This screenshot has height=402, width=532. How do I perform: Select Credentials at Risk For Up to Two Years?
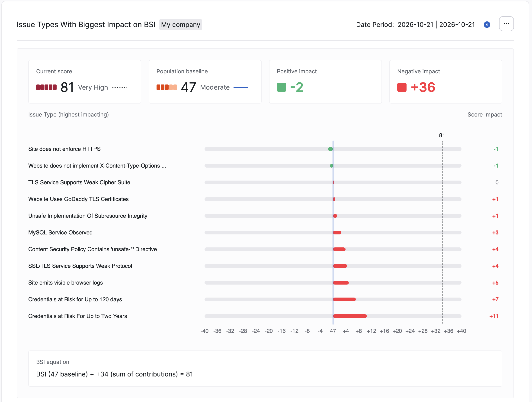tap(78, 316)
